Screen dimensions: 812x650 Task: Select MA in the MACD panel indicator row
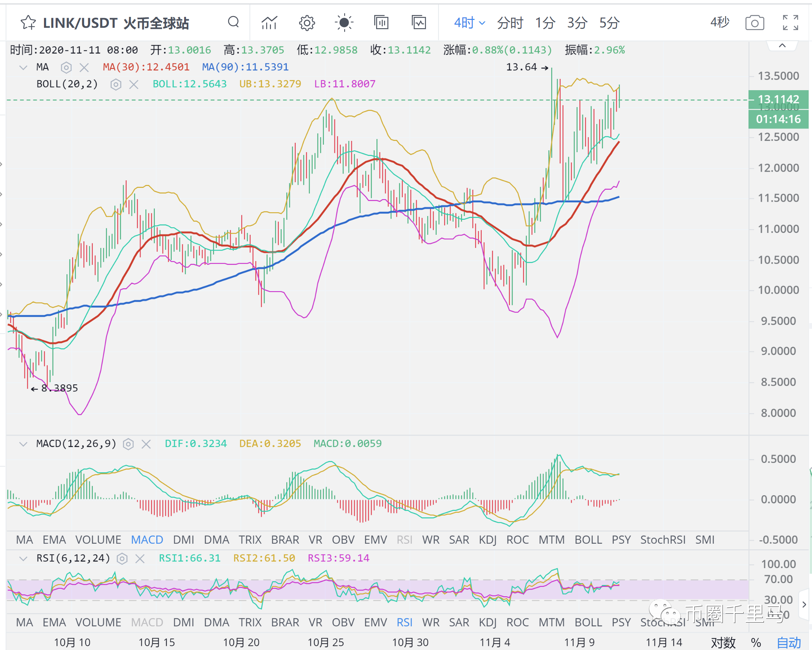(24, 539)
